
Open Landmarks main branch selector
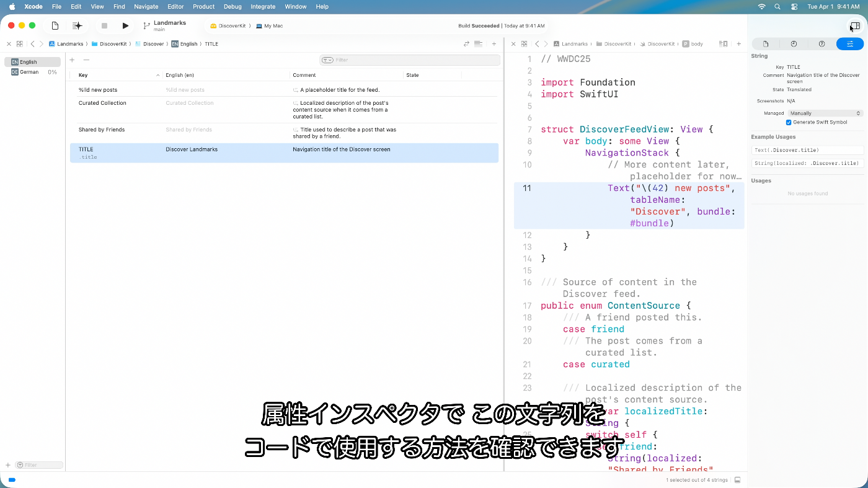pyautogui.click(x=164, y=25)
